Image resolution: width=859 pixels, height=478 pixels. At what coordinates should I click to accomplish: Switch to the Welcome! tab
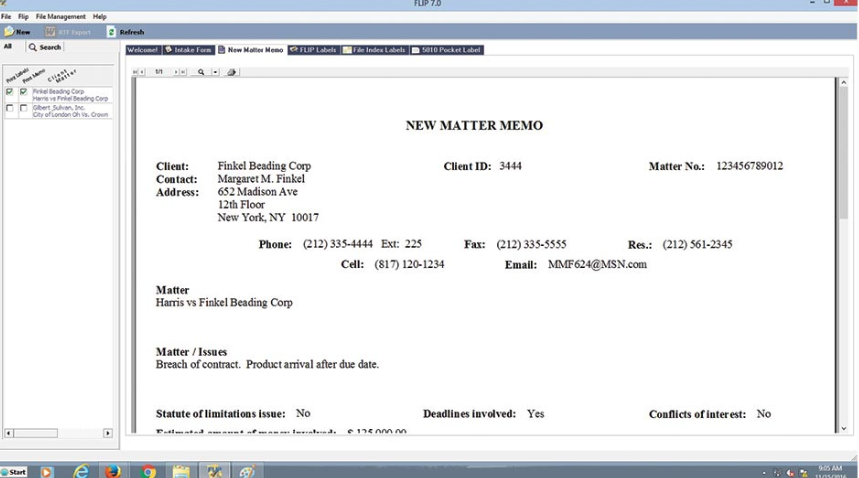(142, 50)
